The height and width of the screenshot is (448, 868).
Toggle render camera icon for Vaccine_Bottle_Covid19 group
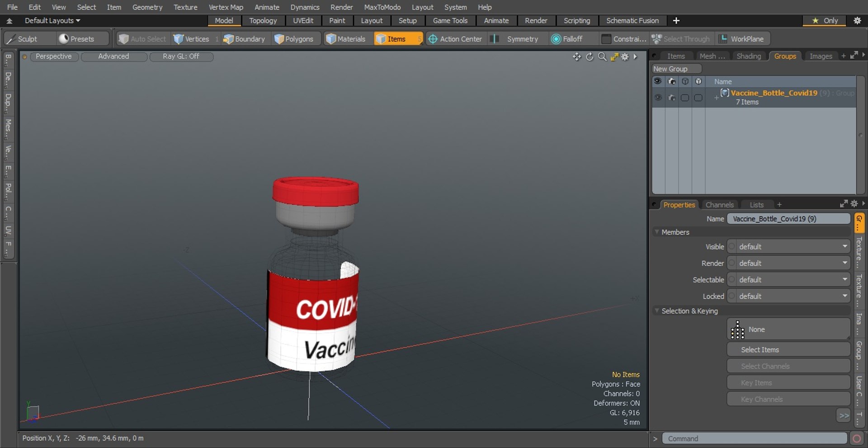[672, 97]
